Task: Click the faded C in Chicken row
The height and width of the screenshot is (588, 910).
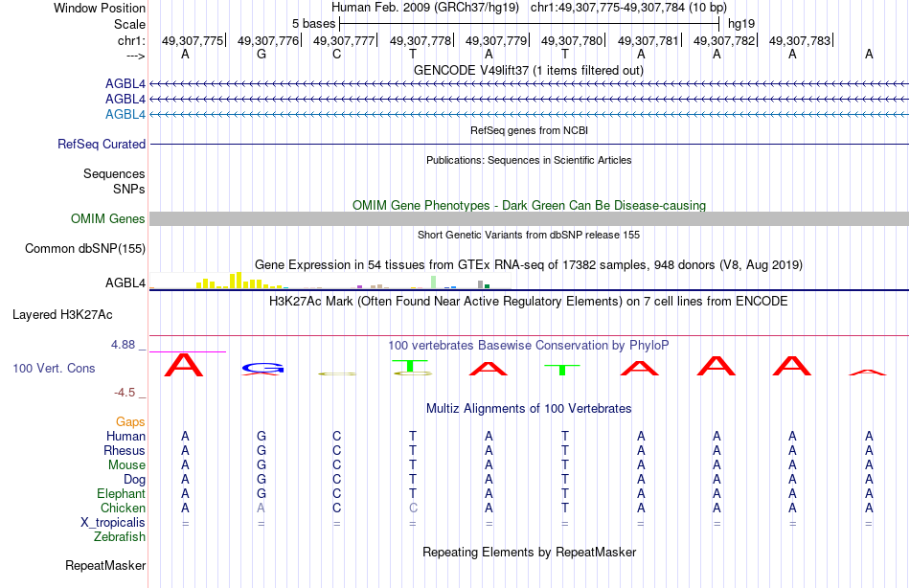Action: [x=413, y=508]
